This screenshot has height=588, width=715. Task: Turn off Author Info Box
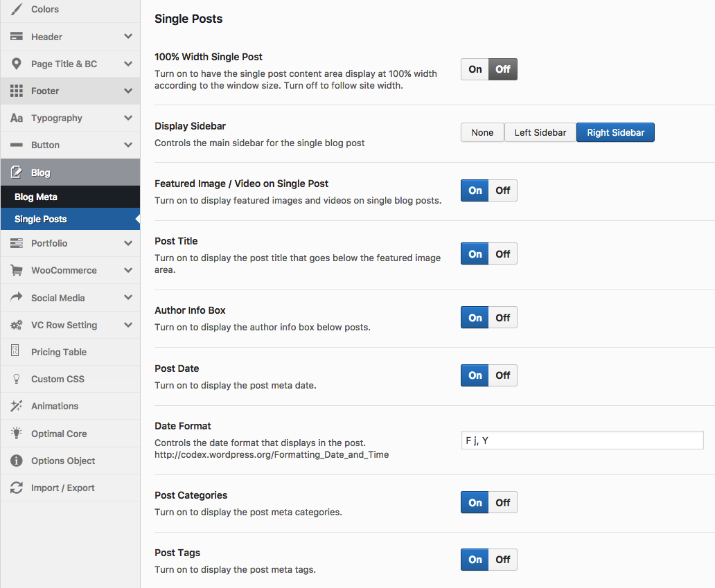click(x=503, y=318)
